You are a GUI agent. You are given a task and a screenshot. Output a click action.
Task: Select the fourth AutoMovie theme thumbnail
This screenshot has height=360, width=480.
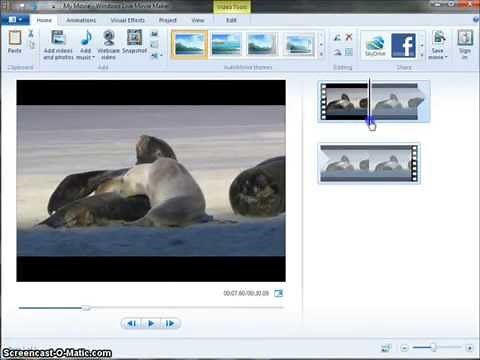coord(299,44)
